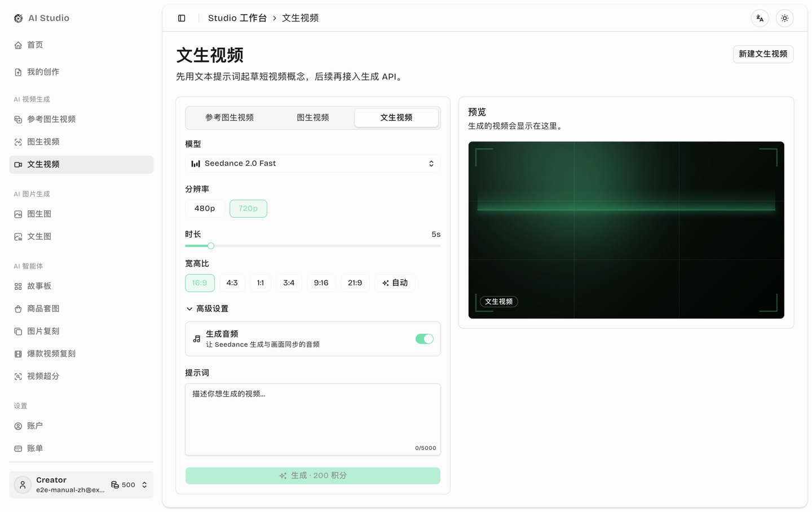Screen dimensions: 812x512
Task: Select 720p resolution
Action: 248,209
